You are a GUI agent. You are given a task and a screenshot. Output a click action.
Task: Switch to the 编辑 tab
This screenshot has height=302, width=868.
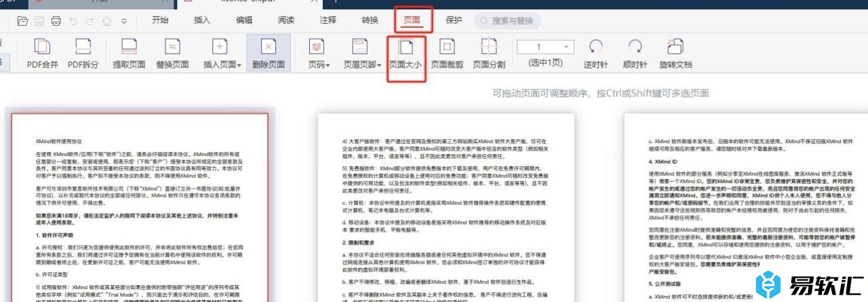(x=244, y=20)
